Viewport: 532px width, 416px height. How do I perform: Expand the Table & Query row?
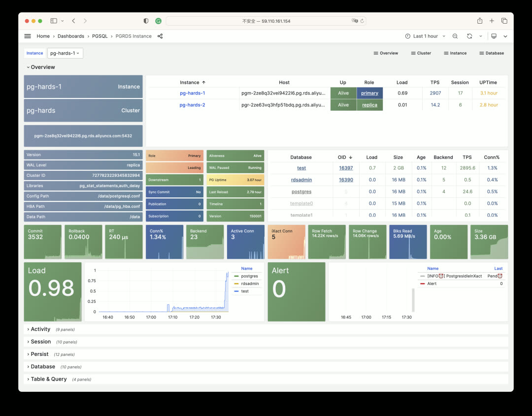[x=48, y=379]
